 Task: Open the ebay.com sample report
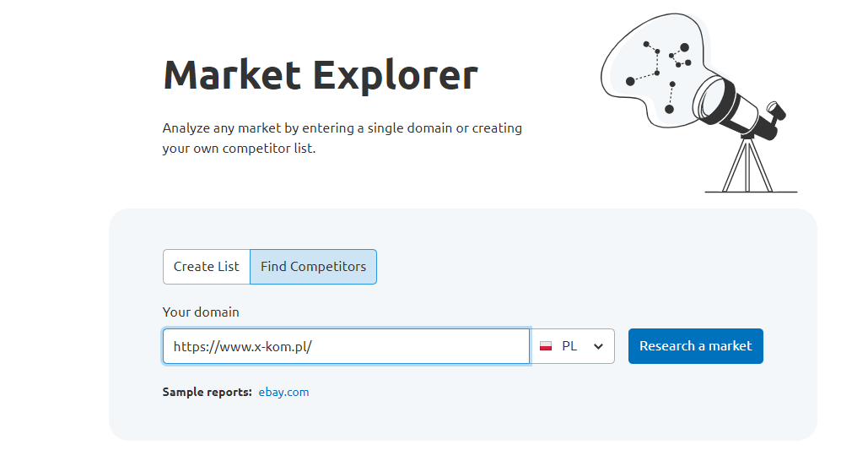(x=283, y=392)
